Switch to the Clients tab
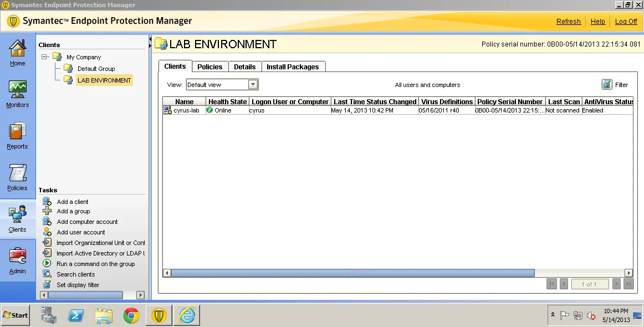Viewport: 644px width, 327px height. pyautogui.click(x=175, y=66)
